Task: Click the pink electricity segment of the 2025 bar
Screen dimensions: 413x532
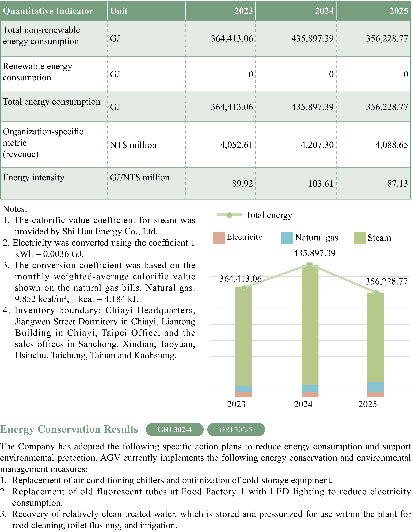Action: coord(376,395)
